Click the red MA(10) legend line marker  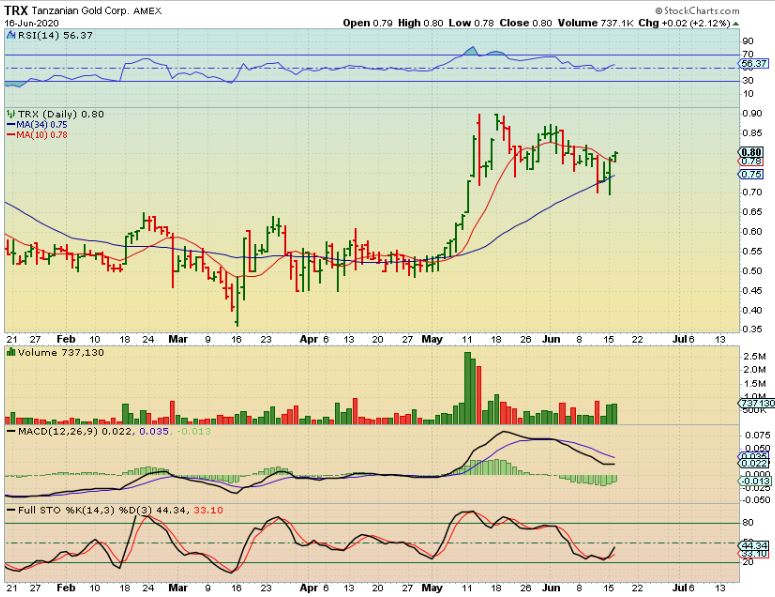(x=11, y=134)
